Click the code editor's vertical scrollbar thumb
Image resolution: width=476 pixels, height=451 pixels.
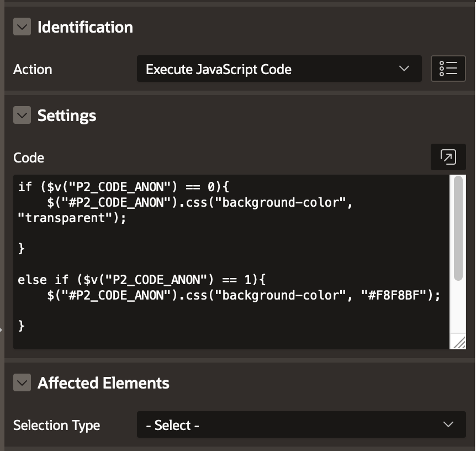click(x=458, y=228)
